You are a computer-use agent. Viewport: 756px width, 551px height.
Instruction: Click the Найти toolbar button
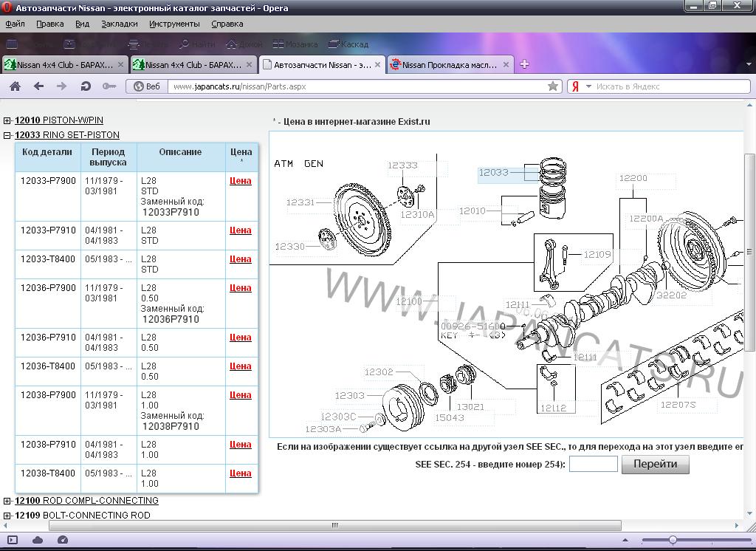point(196,44)
